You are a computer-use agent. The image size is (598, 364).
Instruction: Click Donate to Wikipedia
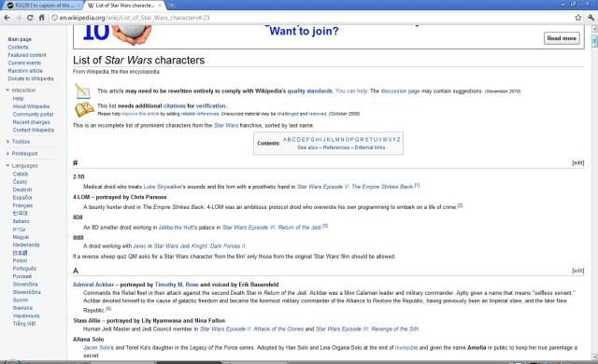pos(31,78)
